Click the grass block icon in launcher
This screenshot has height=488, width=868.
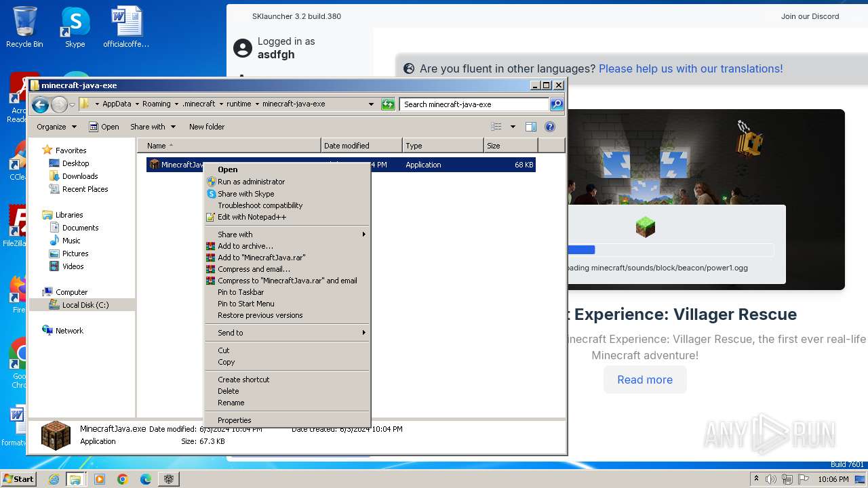point(646,227)
